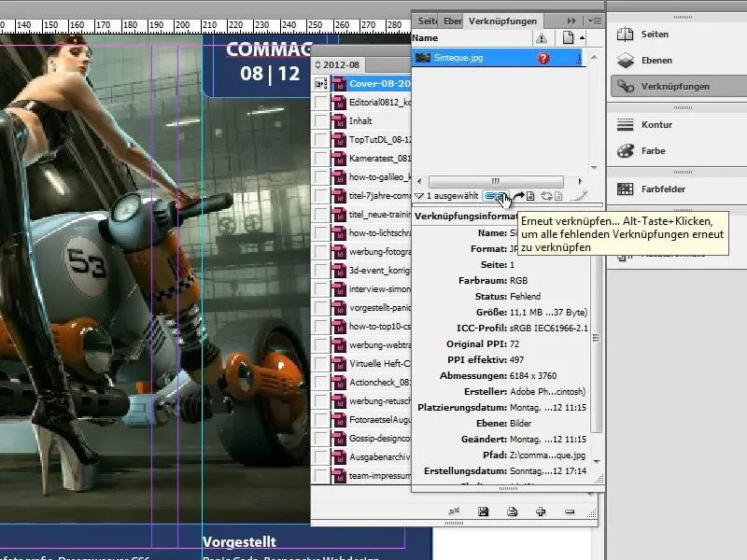Toggle style source box for titel-7jahre

pyautogui.click(x=321, y=196)
